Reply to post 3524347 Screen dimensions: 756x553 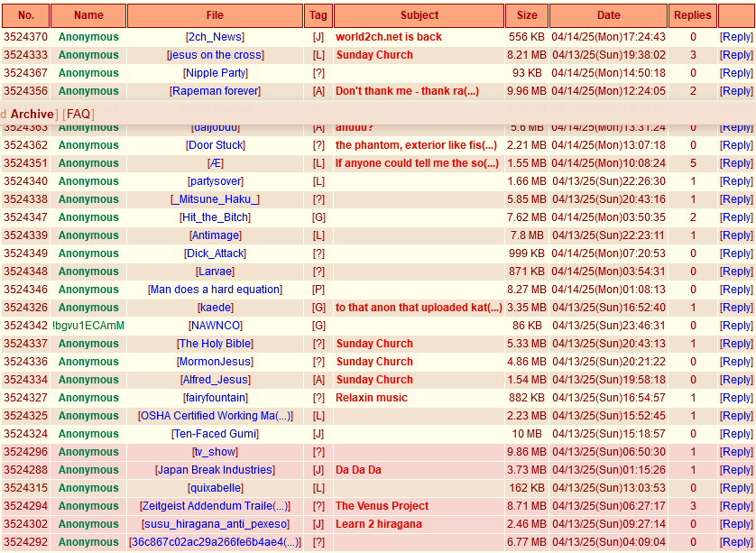736,217
